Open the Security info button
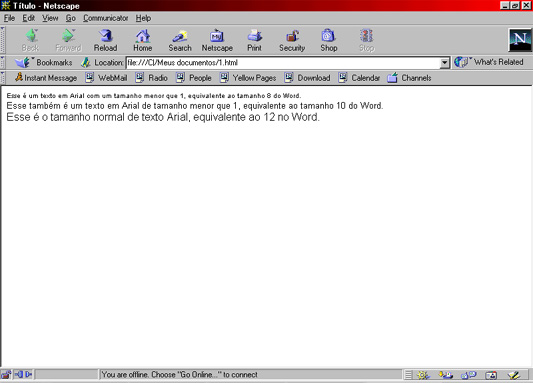The width and height of the screenshot is (533, 383). 292,40
